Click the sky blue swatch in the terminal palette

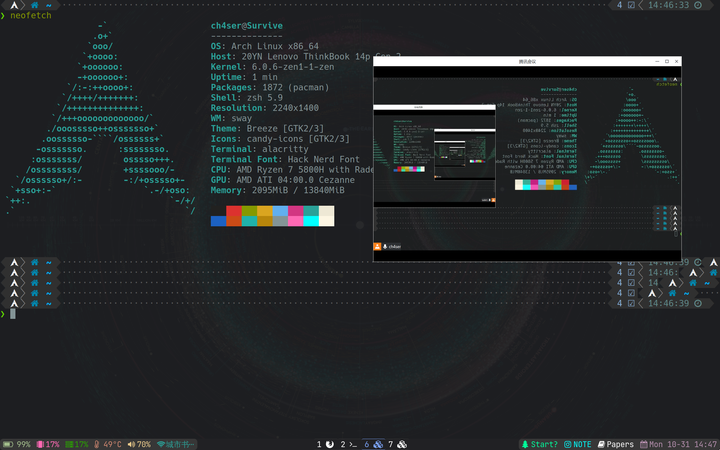(280, 211)
